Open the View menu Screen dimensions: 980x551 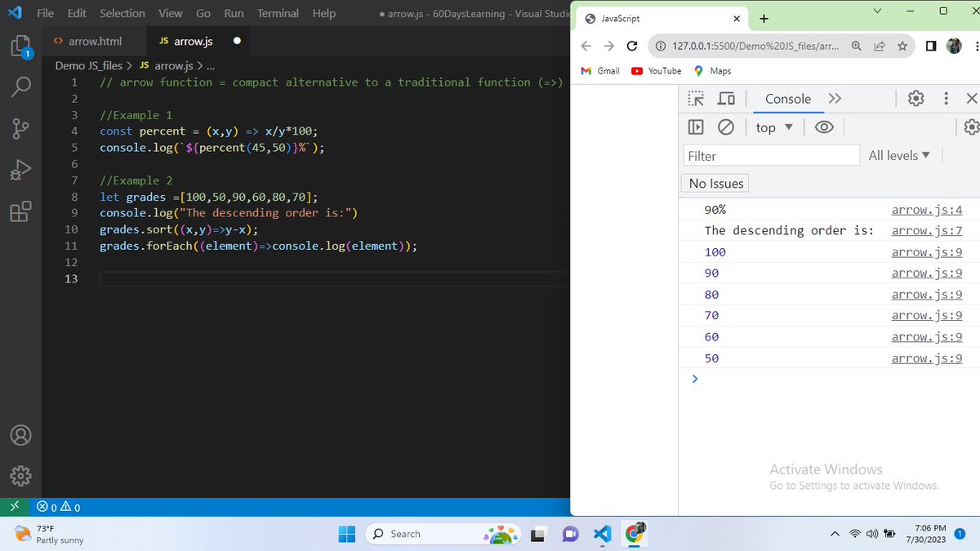(170, 13)
